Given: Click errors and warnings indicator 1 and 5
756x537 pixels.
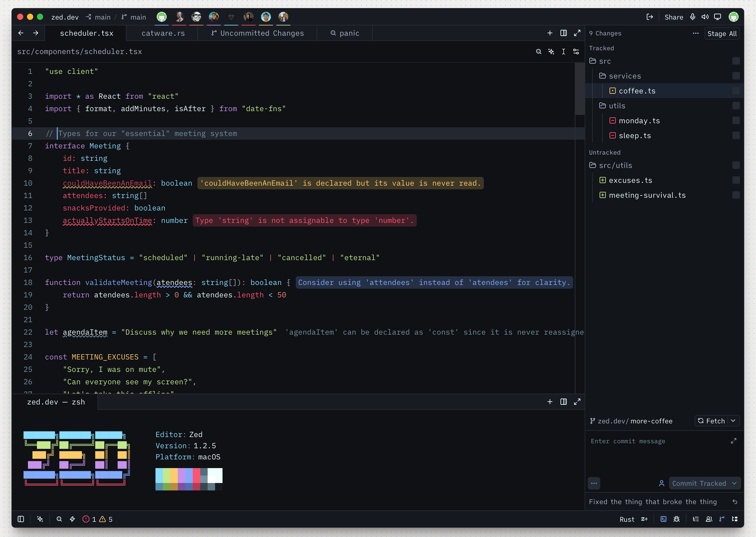Looking at the screenshot, I should (x=97, y=519).
